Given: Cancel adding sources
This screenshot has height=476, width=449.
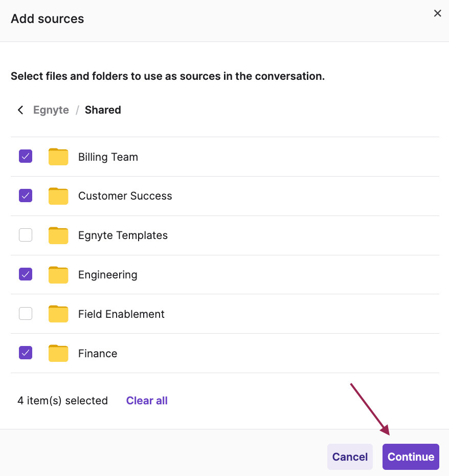Looking at the screenshot, I should (x=350, y=457).
